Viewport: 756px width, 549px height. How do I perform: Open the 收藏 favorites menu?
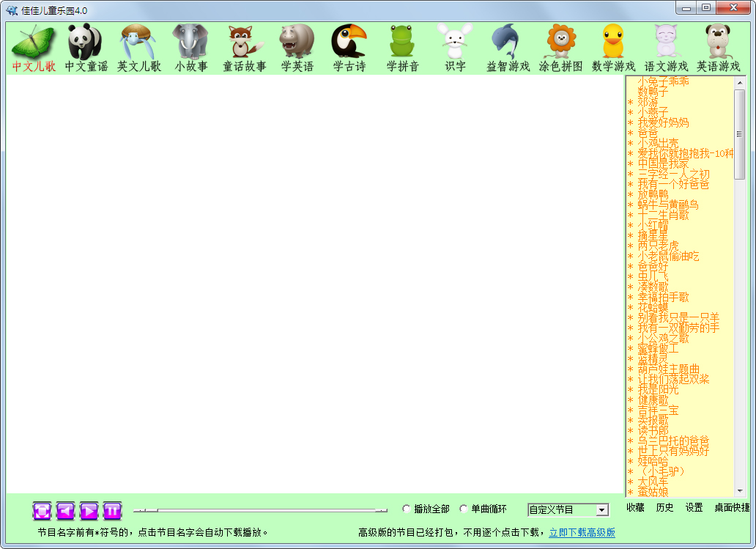point(635,508)
